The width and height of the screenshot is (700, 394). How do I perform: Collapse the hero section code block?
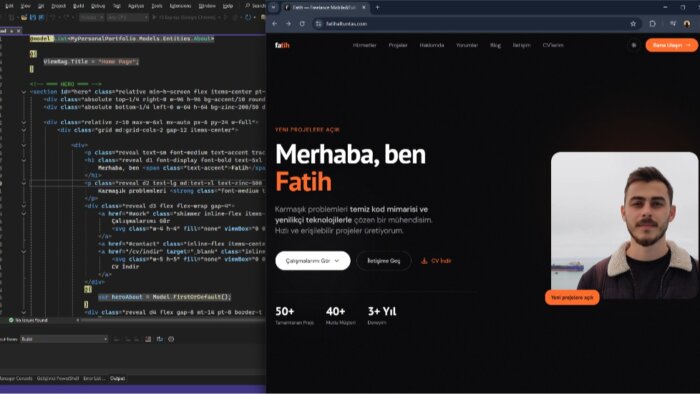[24, 92]
